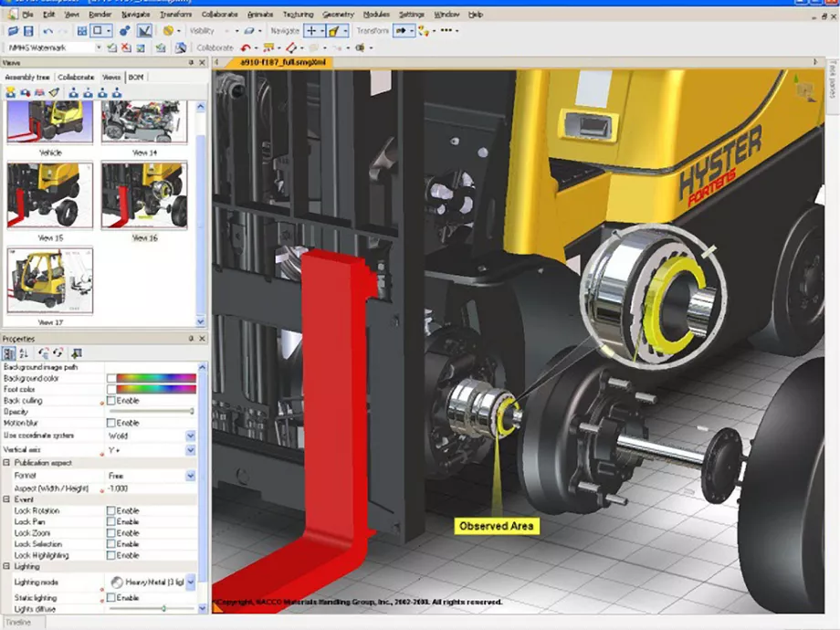The image size is (840, 630).
Task: Click the colored nodes transform icon
Action: pyautogui.click(x=424, y=31)
